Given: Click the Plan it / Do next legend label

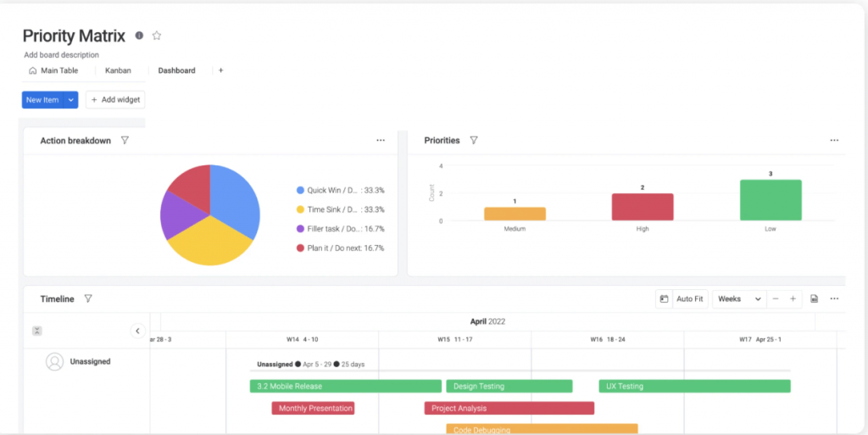Looking at the screenshot, I should 346,248.
